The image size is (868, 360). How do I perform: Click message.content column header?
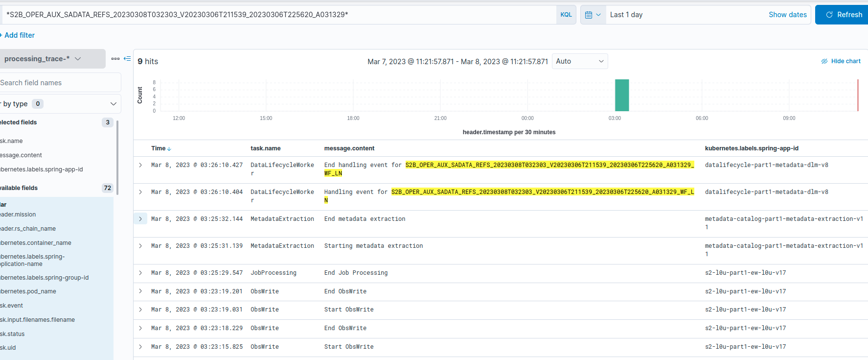click(349, 148)
